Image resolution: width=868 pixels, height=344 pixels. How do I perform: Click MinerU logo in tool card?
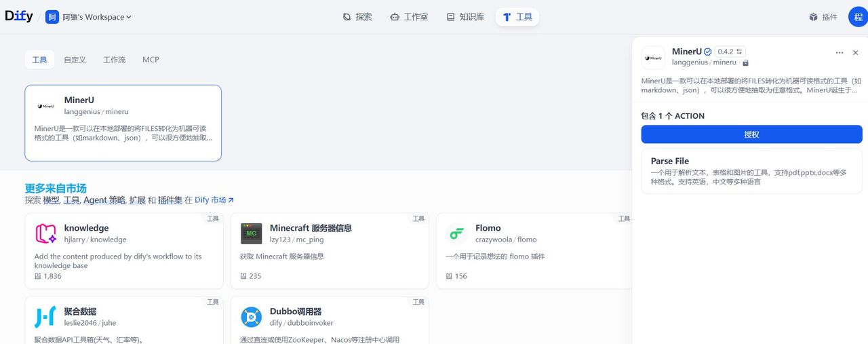point(46,106)
